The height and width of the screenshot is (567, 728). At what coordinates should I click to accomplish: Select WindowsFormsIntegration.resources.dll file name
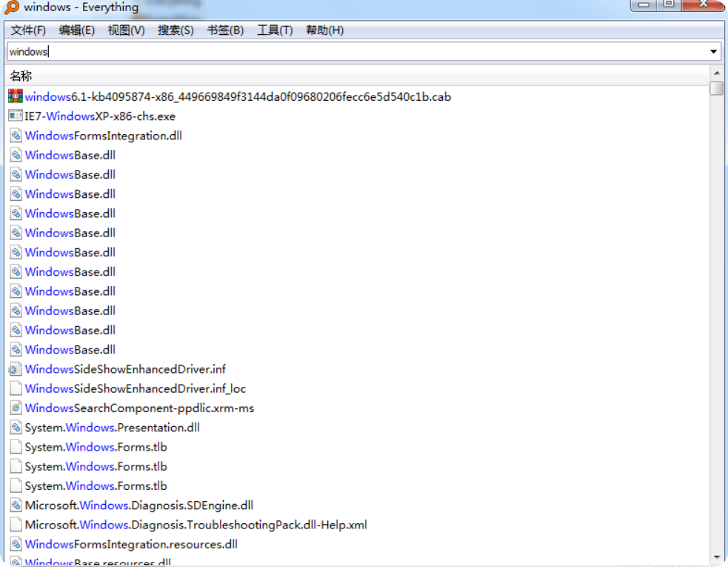[x=131, y=544]
